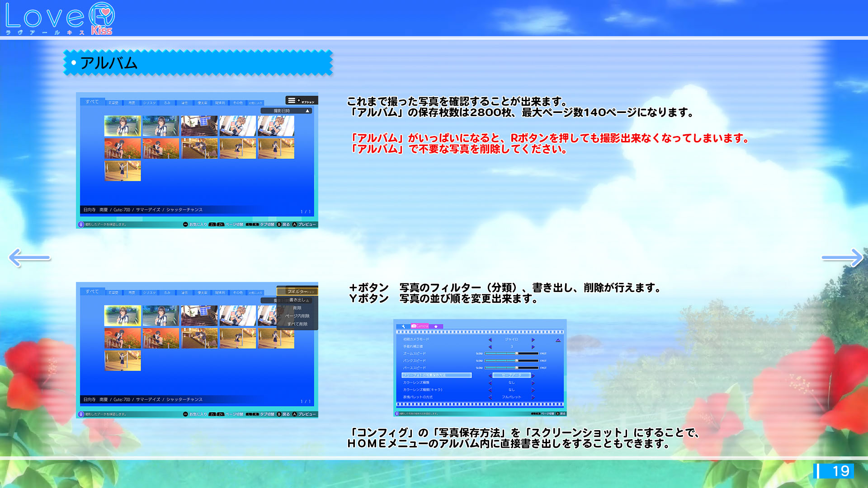Click the 1 / 1 page counter in lower album
Image resolution: width=868 pixels, height=488 pixels.
coord(306,402)
